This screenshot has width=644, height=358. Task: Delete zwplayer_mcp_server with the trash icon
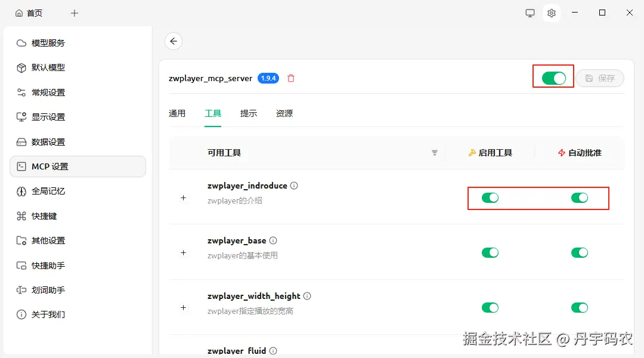pos(291,78)
